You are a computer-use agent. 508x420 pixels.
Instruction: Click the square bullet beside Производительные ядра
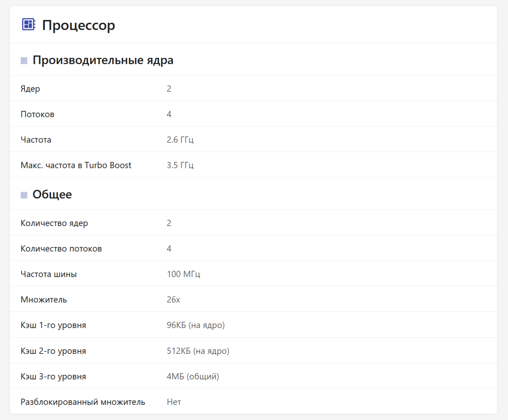[24, 61]
